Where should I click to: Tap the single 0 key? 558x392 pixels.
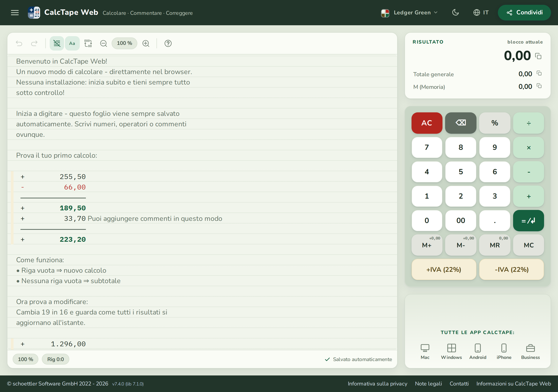427,221
